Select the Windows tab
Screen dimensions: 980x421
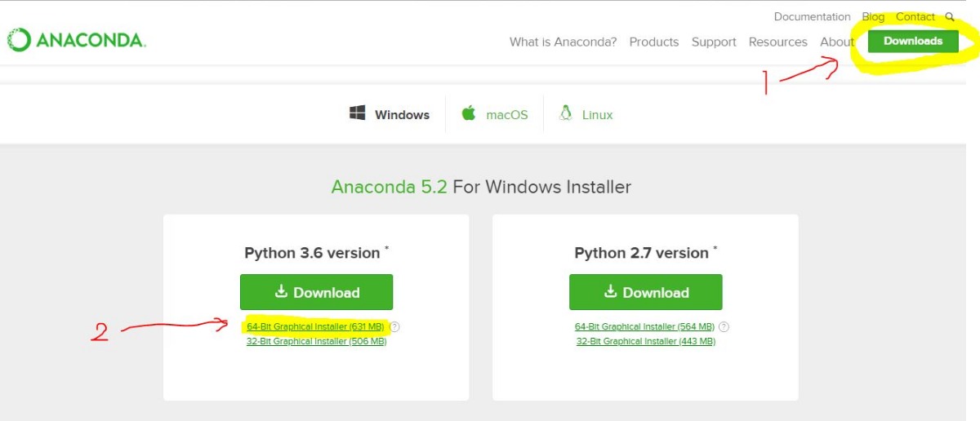pos(389,114)
